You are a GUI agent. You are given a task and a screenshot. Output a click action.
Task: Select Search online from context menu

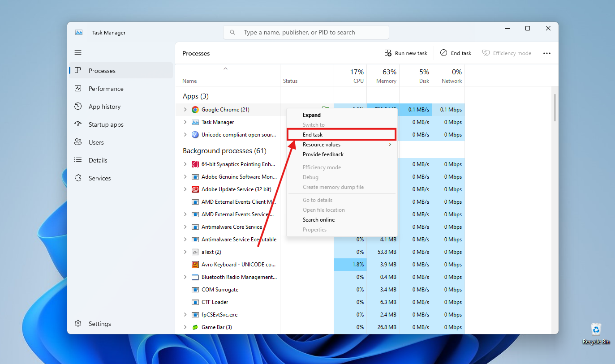[318, 220]
